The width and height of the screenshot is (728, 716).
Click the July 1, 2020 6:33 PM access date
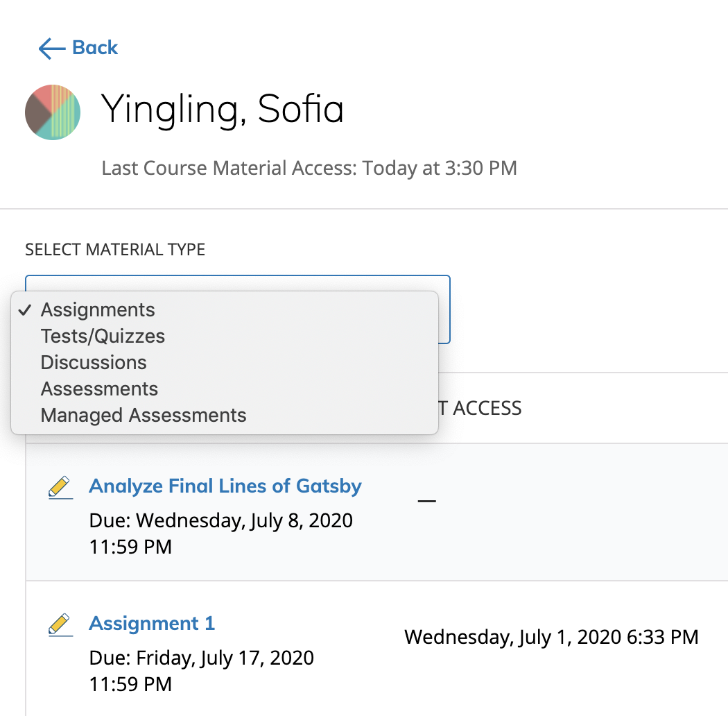pos(551,637)
